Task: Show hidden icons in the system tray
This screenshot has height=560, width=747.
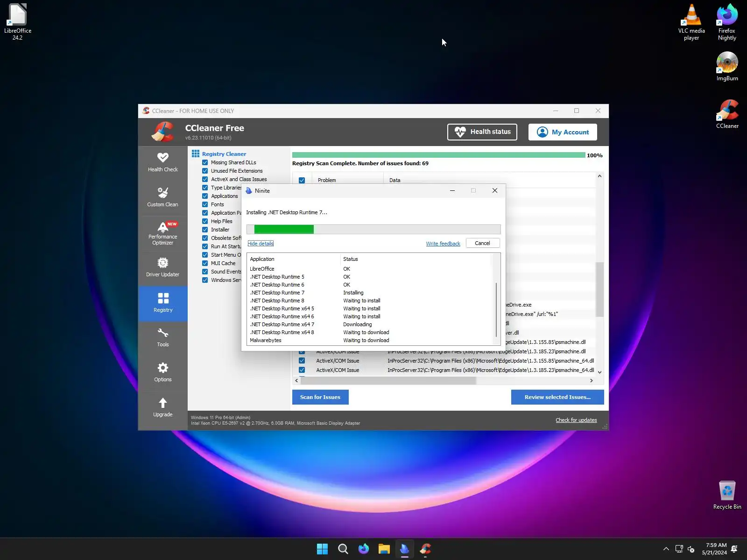Action: tap(666, 549)
